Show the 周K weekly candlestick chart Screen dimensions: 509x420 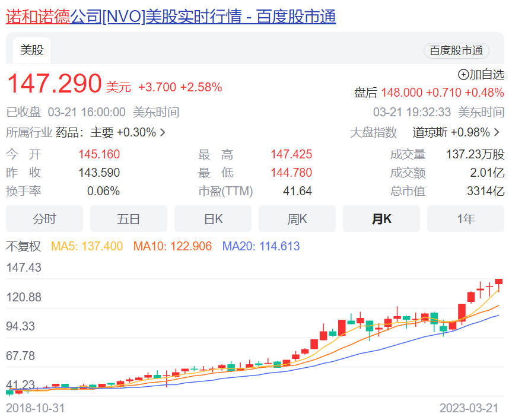297,219
